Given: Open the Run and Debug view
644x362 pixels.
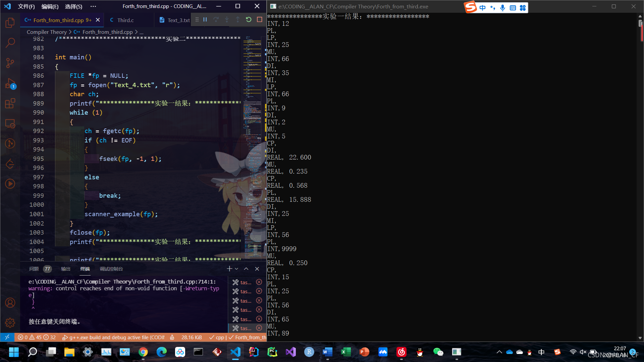Looking at the screenshot, I should tap(10, 83).
